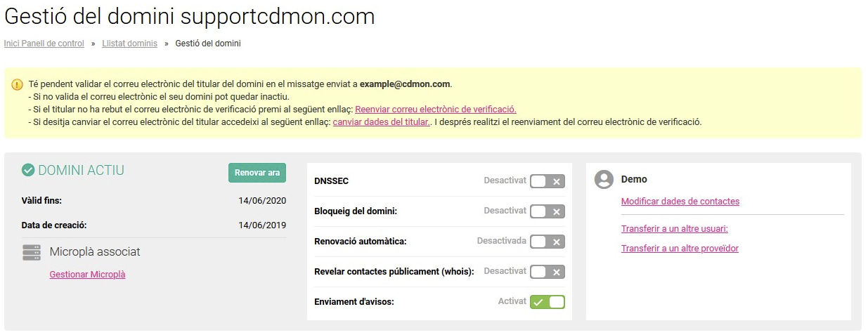868x335 pixels.
Task: Click the Renovar ara button
Action: point(257,173)
